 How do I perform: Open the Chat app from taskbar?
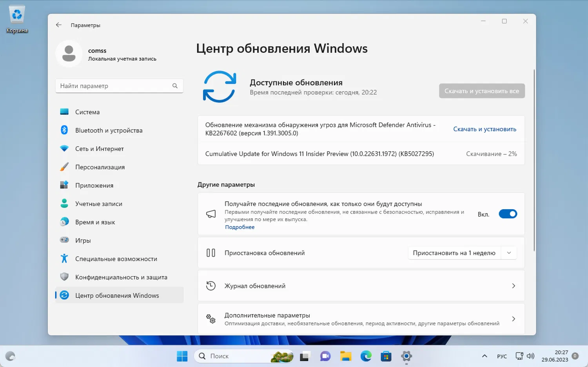325,356
